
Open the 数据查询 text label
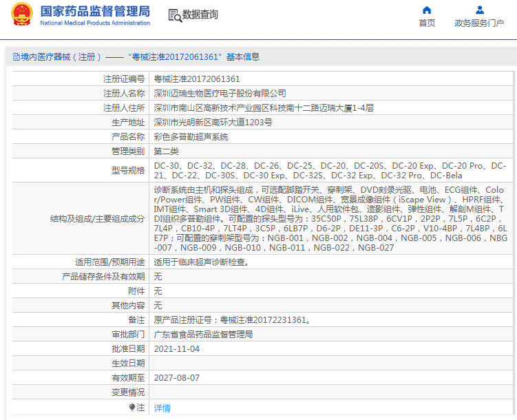[201, 14]
